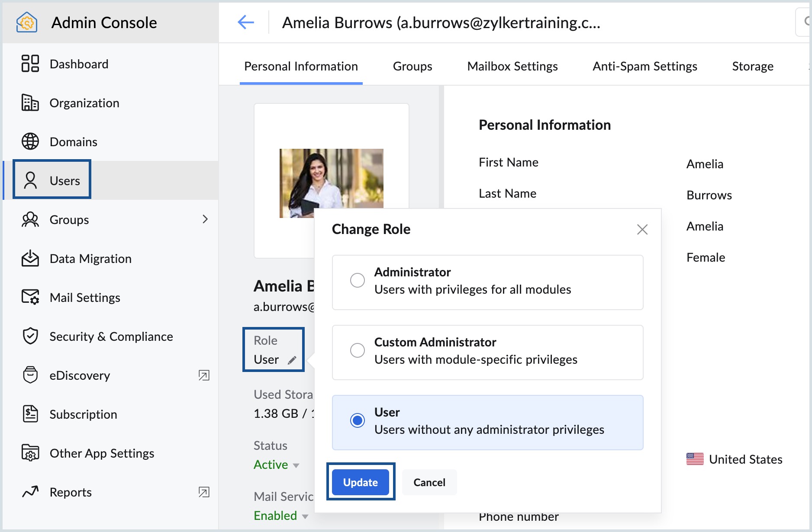Screen dimensions: 812x532
Task: Open Domains from the sidebar
Action: pos(110,141)
